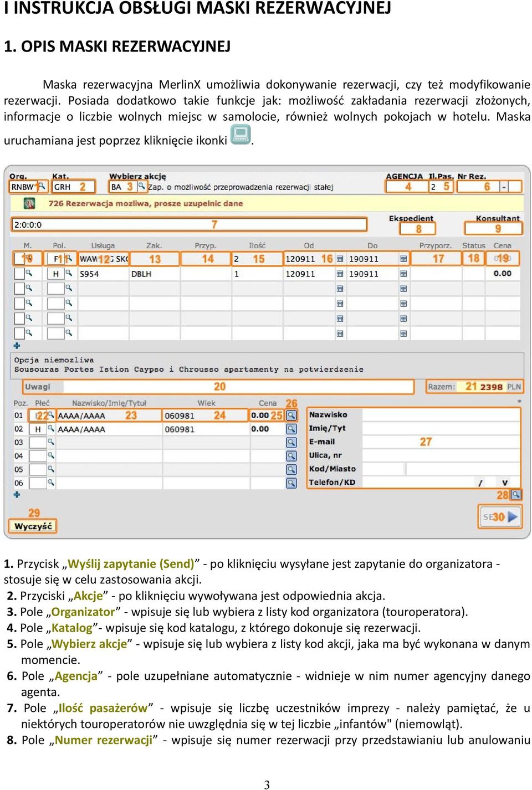Click Płeć lookup magnifier in passenger row 03
Viewport: 532px width, 790px height.
tap(50, 442)
